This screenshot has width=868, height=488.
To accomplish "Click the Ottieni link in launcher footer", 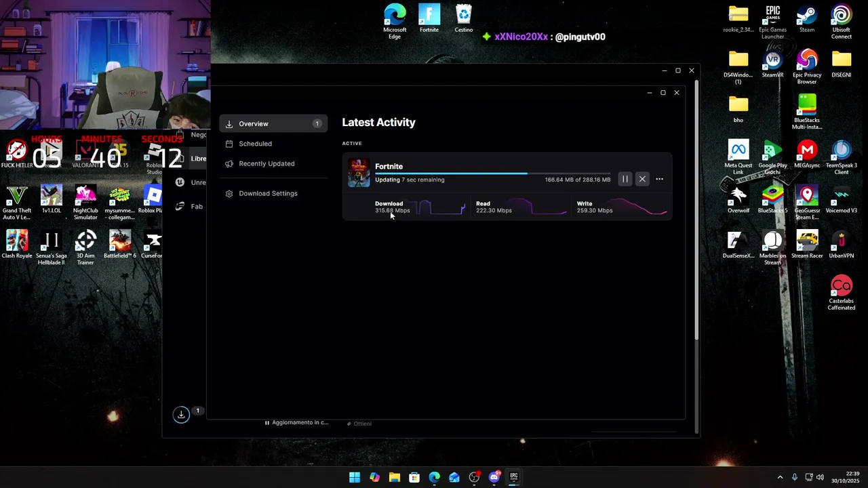I will point(359,424).
